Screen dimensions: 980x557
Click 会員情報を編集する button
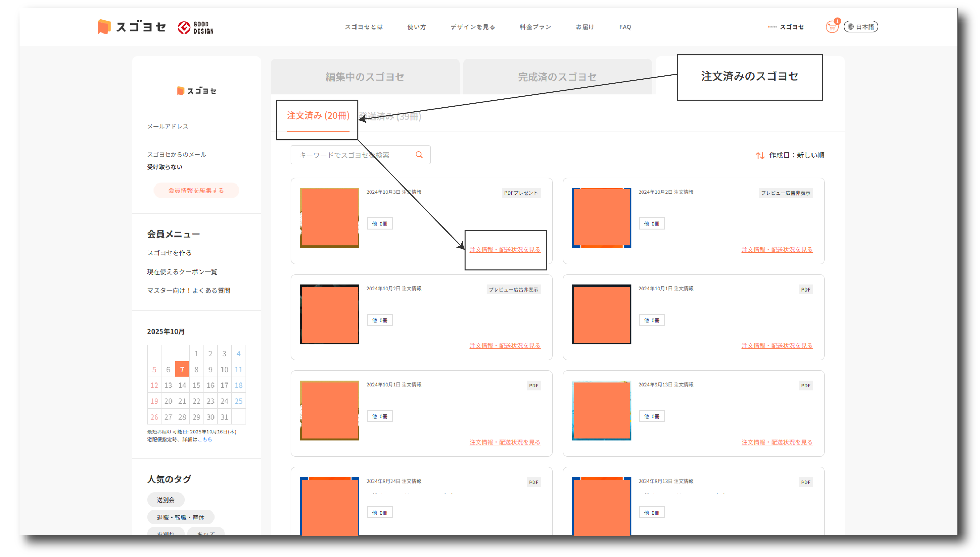pyautogui.click(x=196, y=191)
